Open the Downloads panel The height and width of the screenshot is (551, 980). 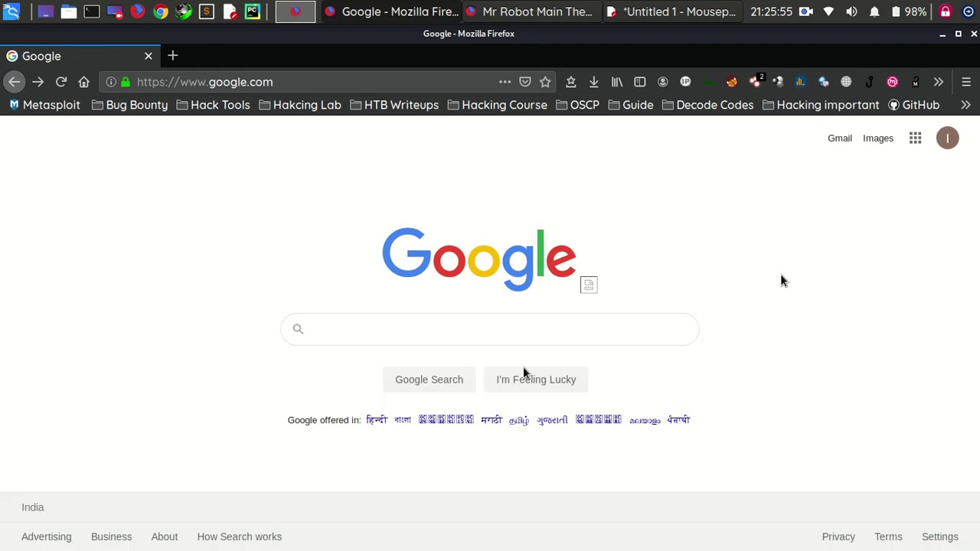(593, 82)
